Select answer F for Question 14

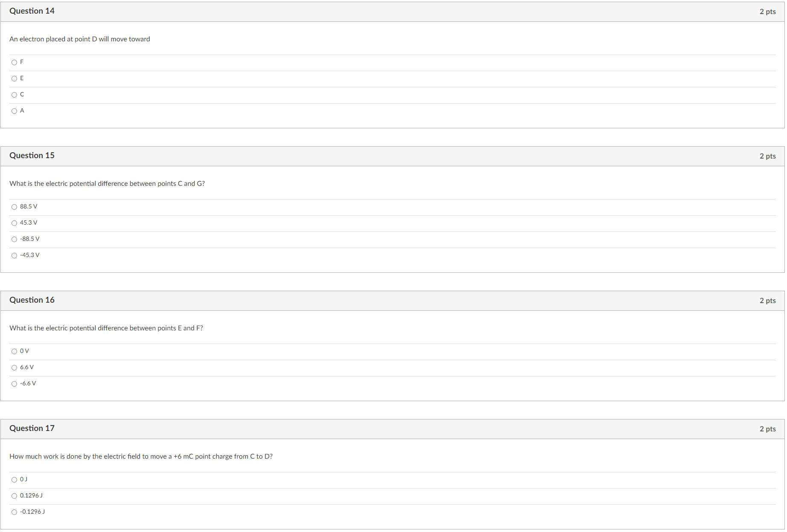click(x=14, y=62)
